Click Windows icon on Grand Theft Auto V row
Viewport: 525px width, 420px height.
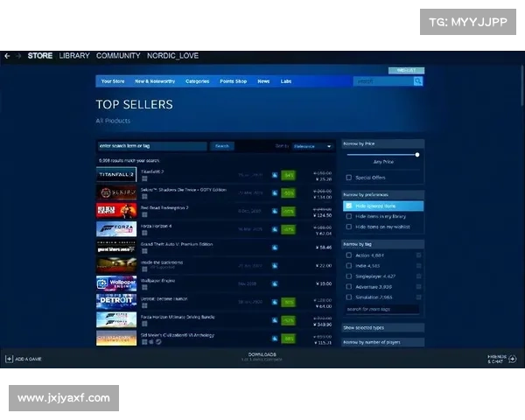click(144, 251)
